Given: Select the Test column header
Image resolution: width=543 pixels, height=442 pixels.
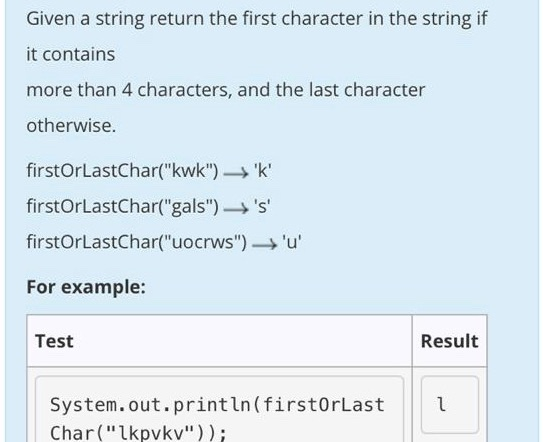Looking at the screenshot, I should pos(54,341).
